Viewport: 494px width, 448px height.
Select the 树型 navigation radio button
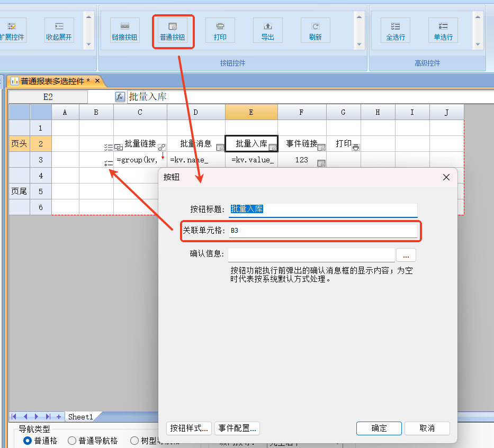click(x=134, y=441)
